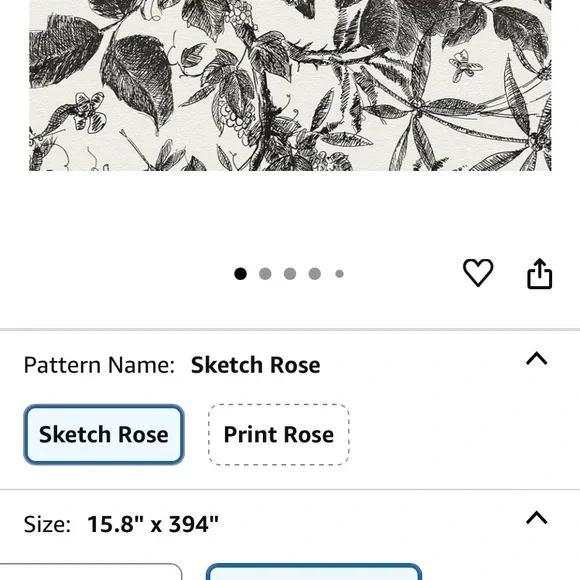The image size is (580, 580).
Task: Select the unselected size option at left
Action: 91,572
